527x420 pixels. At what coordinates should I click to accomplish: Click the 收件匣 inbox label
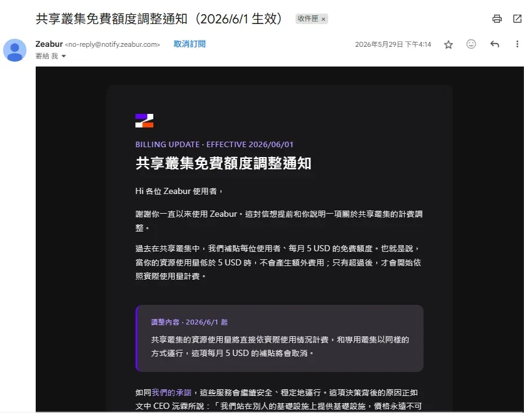click(x=308, y=19)
